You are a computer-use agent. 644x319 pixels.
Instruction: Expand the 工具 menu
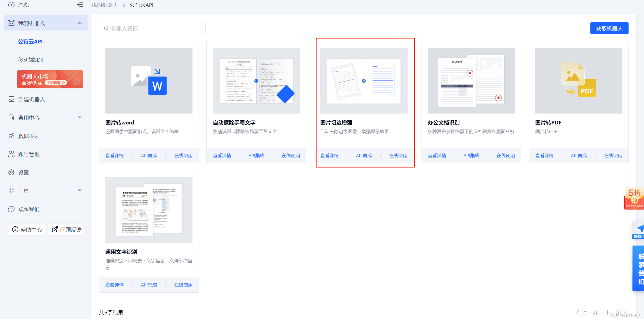80,190
